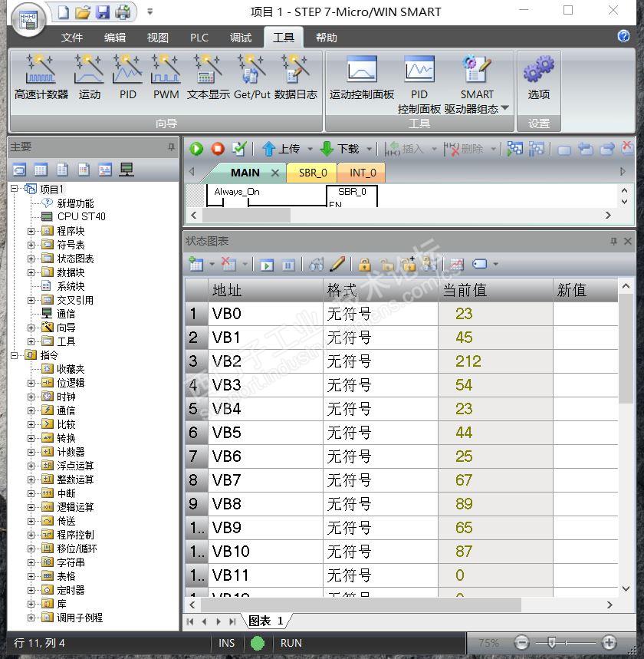Open the 文件 (File) menu tab
Screen dimensions: 644x659
click(x=72, y=38)
